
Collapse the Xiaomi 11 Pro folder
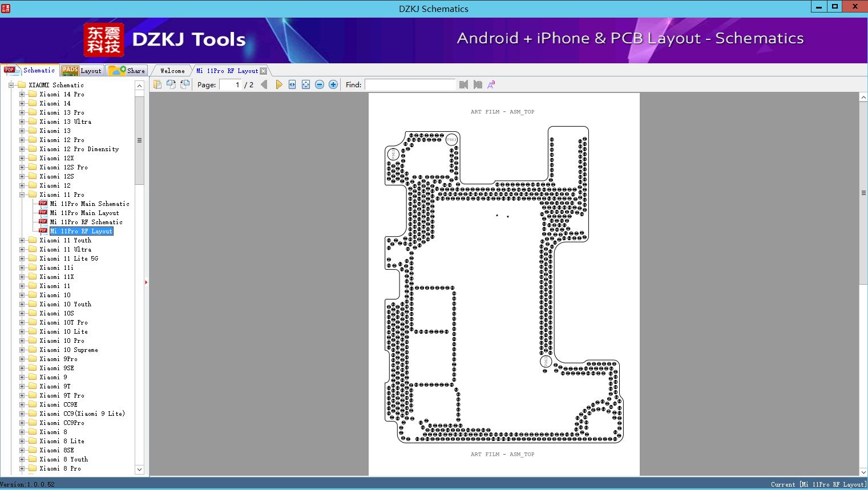22,195
